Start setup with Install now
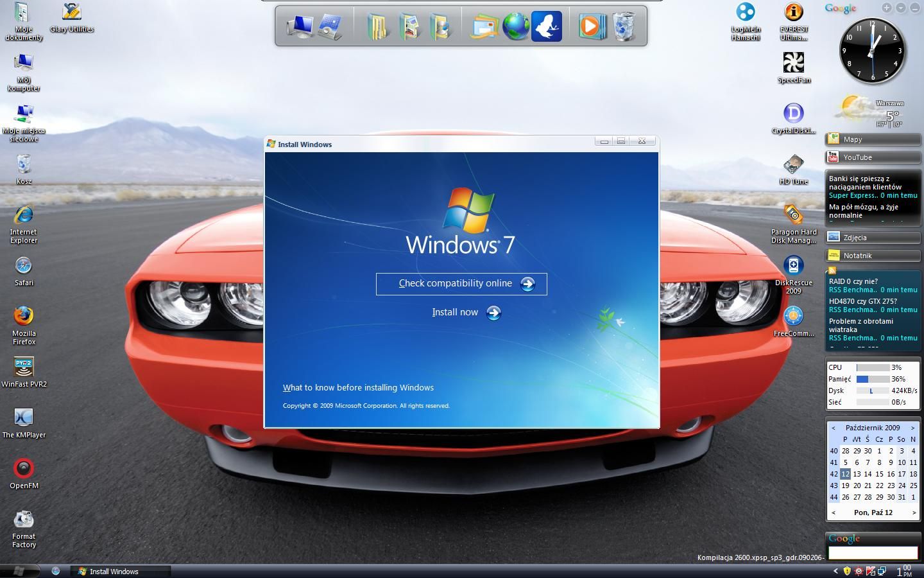 point(466,313)
